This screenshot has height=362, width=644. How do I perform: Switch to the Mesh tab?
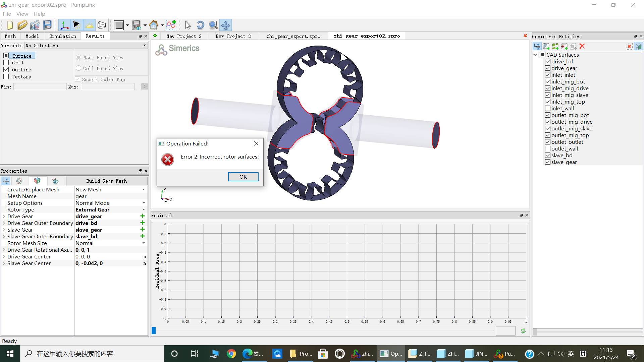pos(10,36)
